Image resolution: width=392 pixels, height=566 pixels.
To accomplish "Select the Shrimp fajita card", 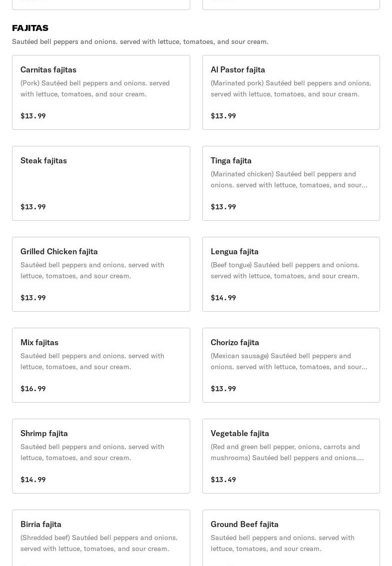I will 101,456.
